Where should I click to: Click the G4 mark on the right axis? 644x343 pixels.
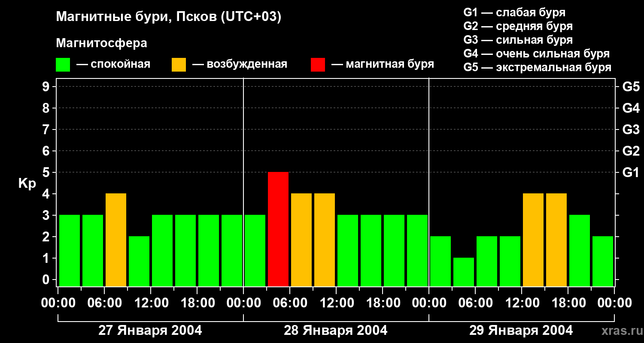631,108
